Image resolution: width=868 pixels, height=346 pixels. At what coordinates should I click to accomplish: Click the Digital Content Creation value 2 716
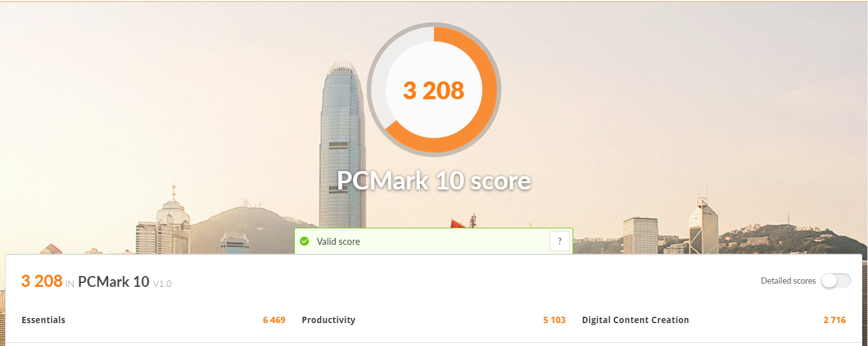[834, 320]
